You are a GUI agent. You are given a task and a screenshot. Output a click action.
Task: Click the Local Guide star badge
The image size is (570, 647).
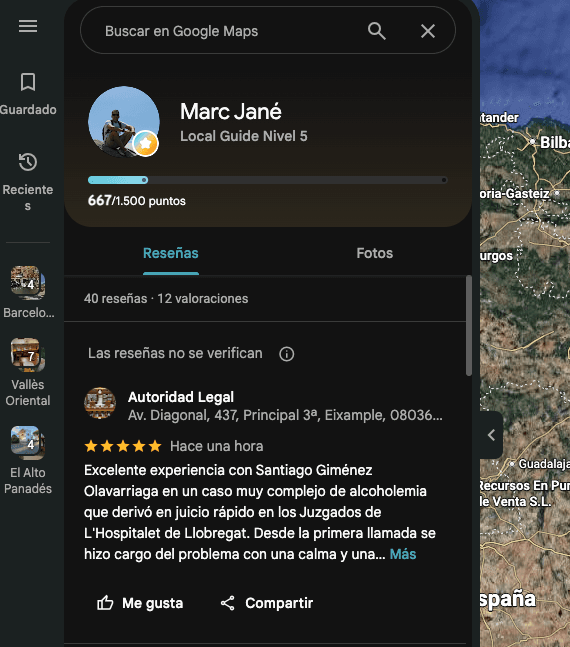pos(146,144)
